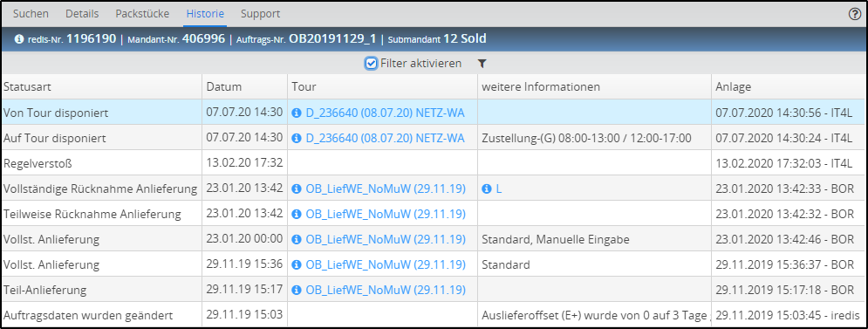The width and height of the screenshot is (868, 329).
Task: Open the filter funnel icon
Action: 482,64
